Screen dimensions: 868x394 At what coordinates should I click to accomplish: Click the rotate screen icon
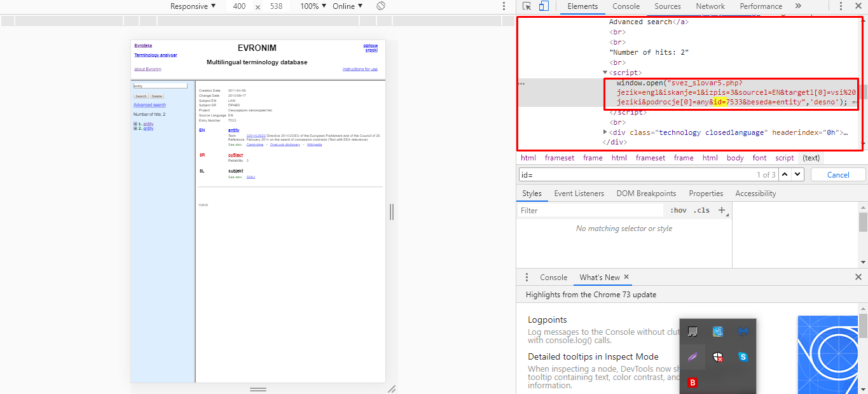click(x=380, y=6)
